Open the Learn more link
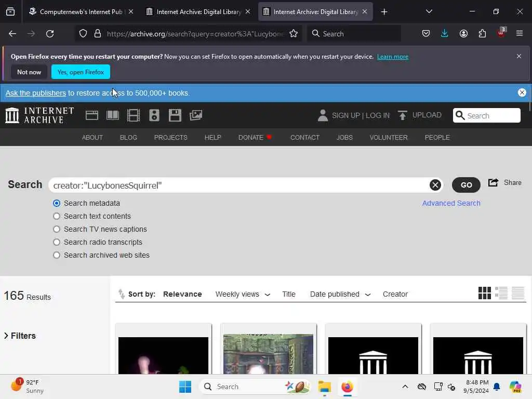Screen dimensions: 532x399 click(x=393, y=57)
